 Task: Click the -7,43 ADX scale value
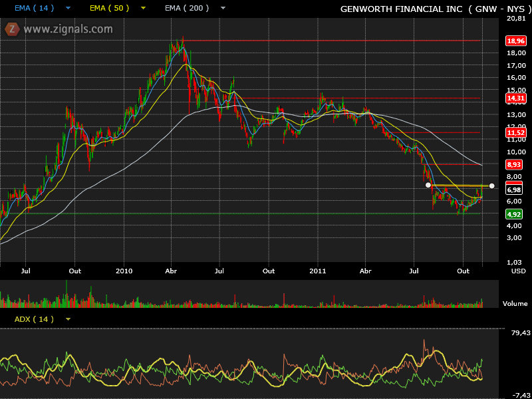tap(521, 395)
